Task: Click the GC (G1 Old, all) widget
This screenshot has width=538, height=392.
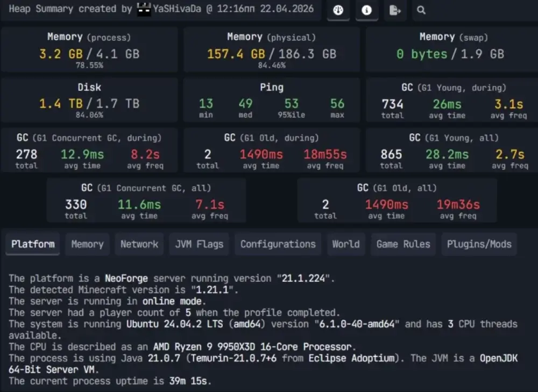Action: 397,200
